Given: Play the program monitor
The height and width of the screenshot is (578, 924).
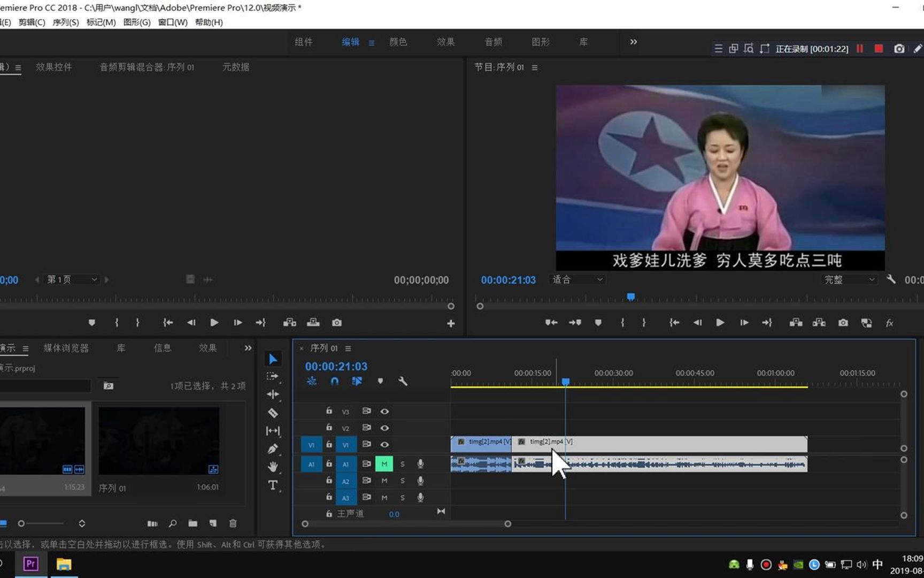Looking at the screenshot, I should click(720, 323).
